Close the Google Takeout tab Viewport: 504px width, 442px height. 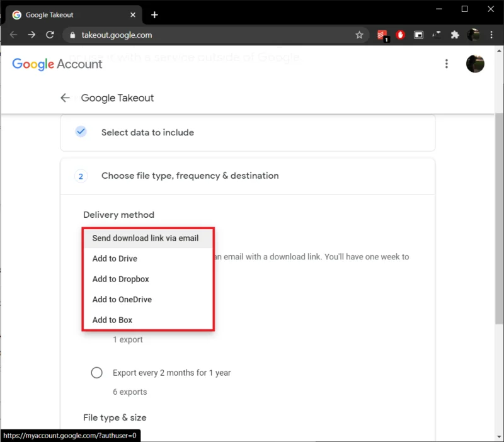pos(133,14)
